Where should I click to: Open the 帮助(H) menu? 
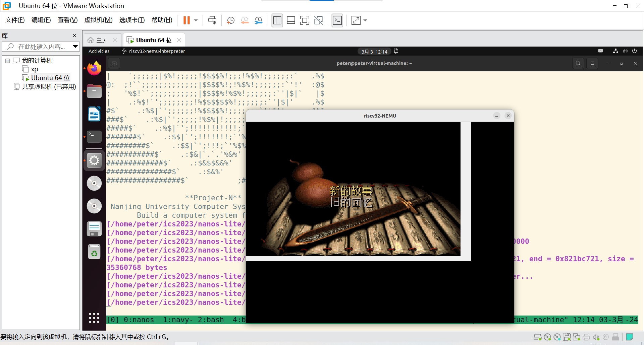[x=162, y=20]
